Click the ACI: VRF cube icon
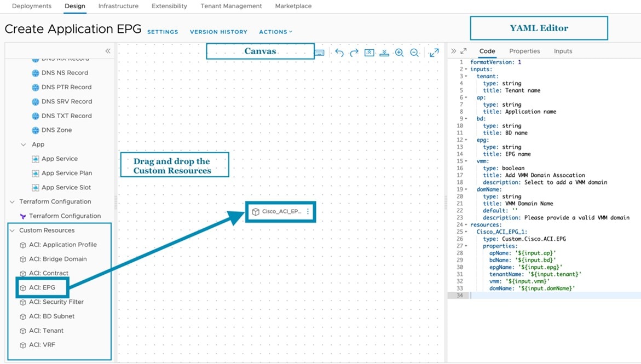This screenshot has height=364, width=641. click(x=23, y=345)
